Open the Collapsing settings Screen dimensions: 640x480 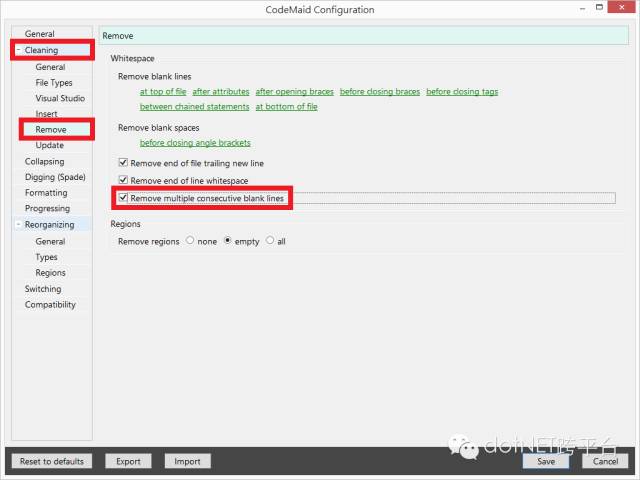click(44, 162)
